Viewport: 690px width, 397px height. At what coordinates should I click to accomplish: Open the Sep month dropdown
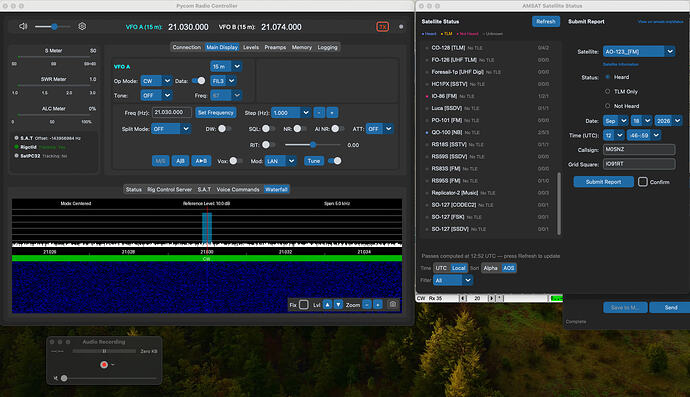click(616, 121)
